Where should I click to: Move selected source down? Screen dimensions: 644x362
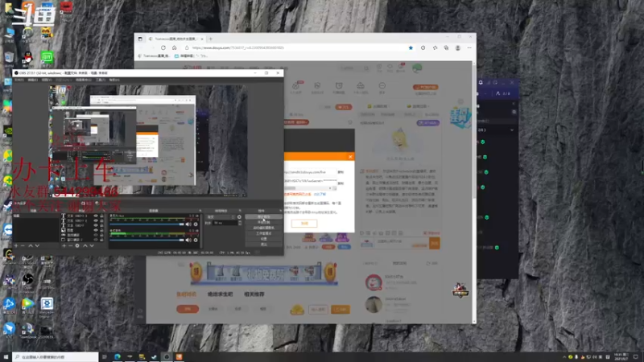pyautogui.click(x=92, y=245)
